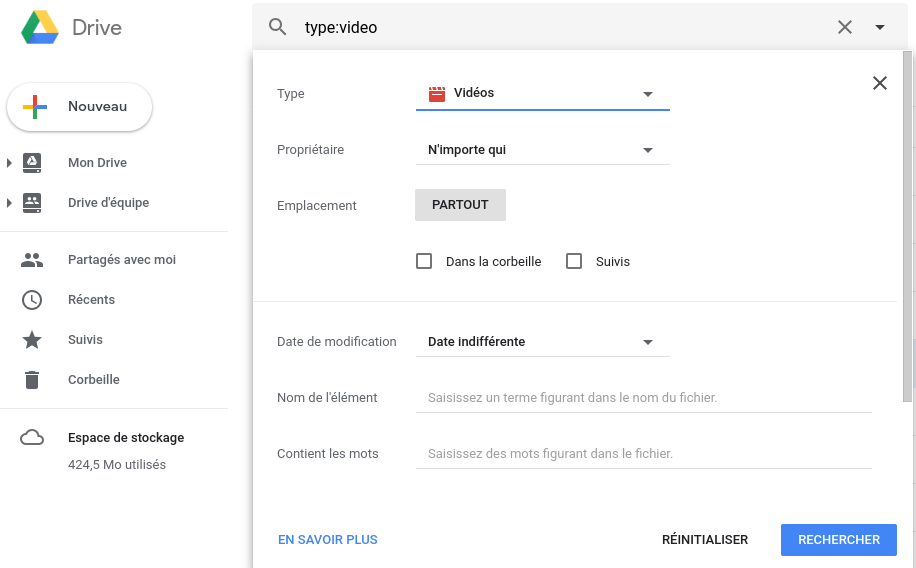
Task: Close the advanced search panel
Action: [880, 83]
